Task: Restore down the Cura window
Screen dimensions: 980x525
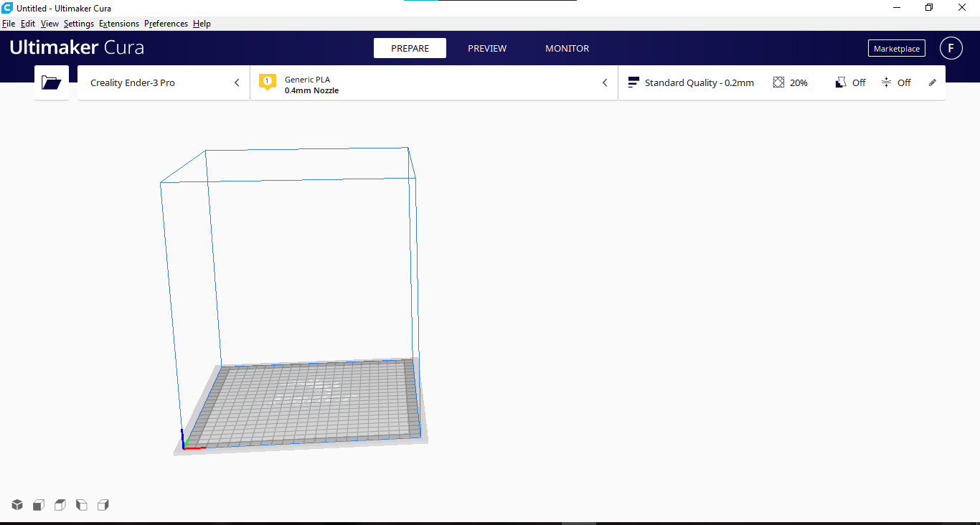Action: tap(929, 8)
